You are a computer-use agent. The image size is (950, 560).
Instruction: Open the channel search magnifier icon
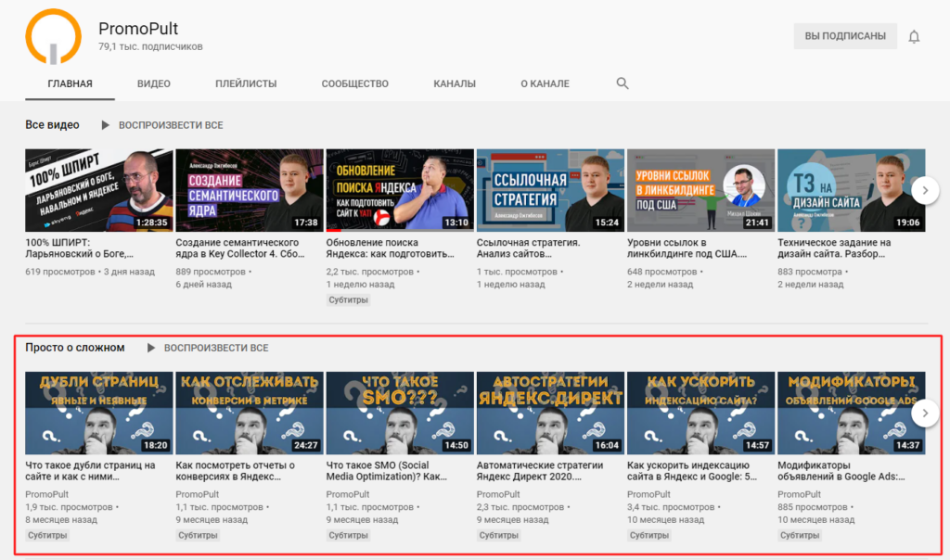[x=623, y=83]
